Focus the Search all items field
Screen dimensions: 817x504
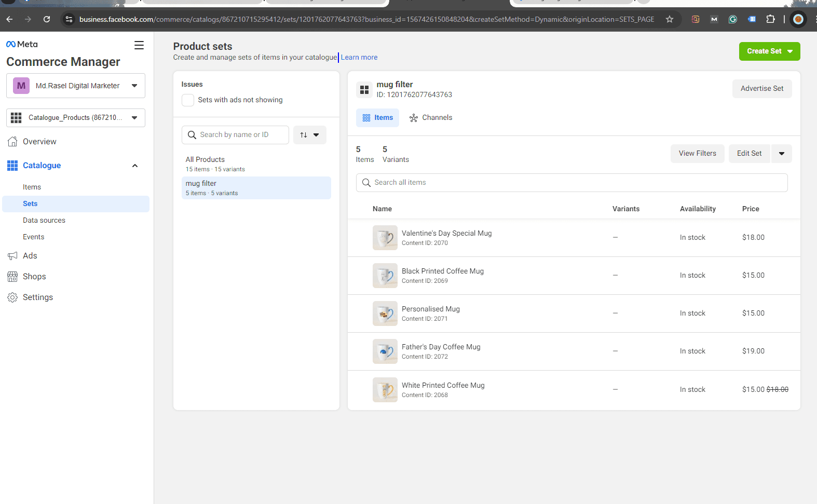pos(571,183)
